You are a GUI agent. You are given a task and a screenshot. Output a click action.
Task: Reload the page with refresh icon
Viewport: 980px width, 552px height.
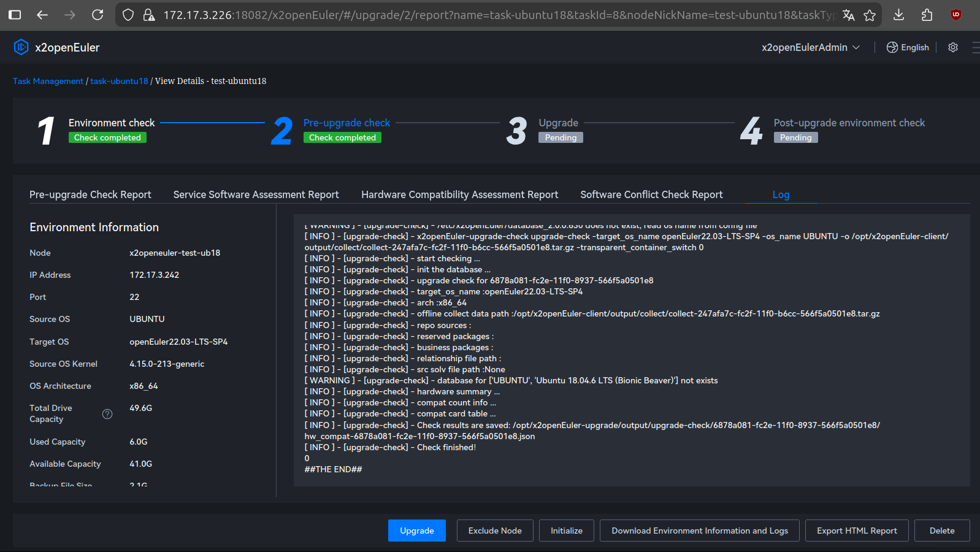(98, 15)
